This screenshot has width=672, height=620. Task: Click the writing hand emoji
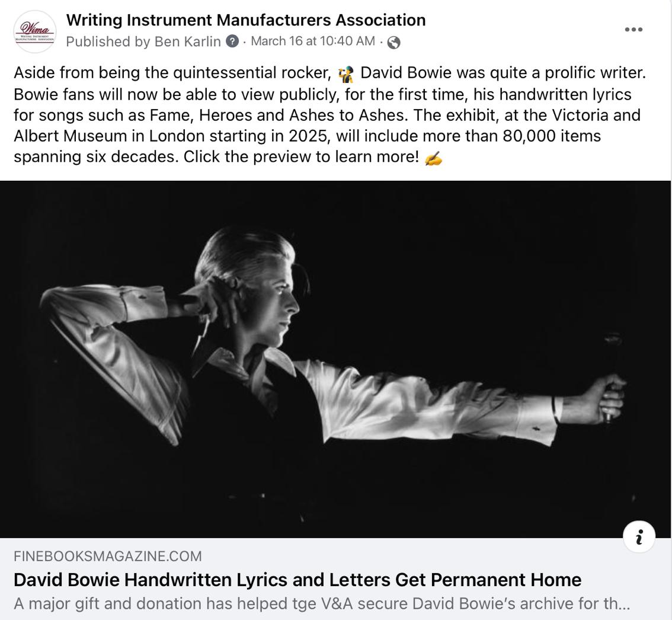coord(433,159)
